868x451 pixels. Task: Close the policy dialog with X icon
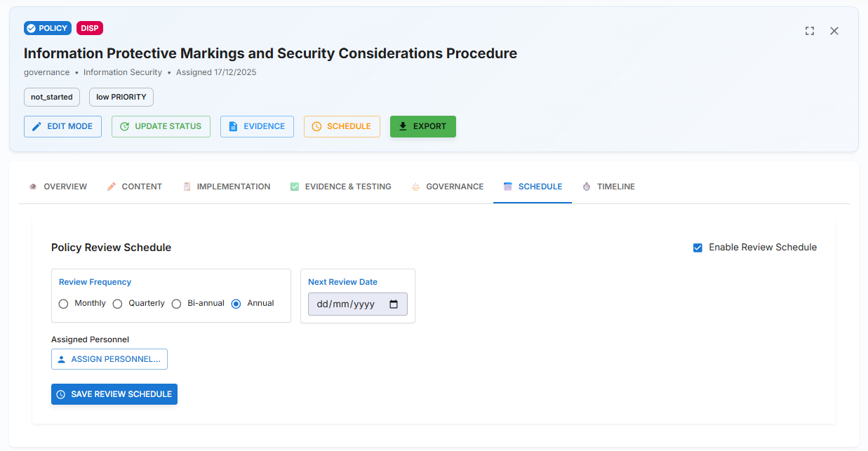[x=834, y=31]
